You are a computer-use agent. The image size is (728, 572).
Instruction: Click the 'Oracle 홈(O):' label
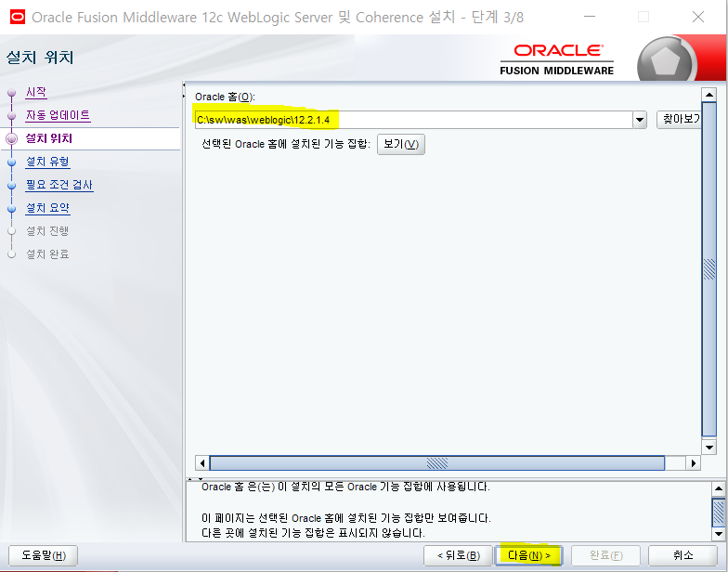225,97
